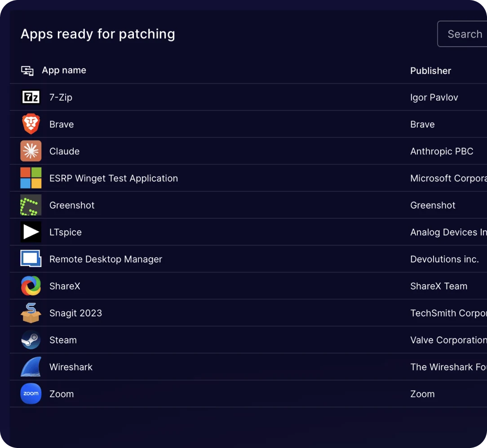
Task: Click the Apps ready for patching heading
Action: click(98, 34)
